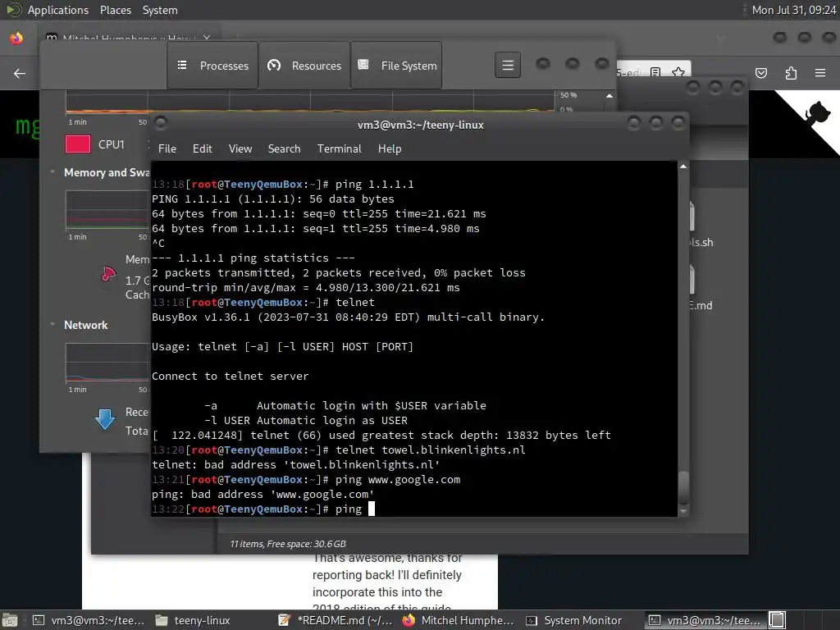The image size is (840, 630).
Task: Switch to last vm3@vm3 terminal taskbar item
Action: (x=705, y=620)
